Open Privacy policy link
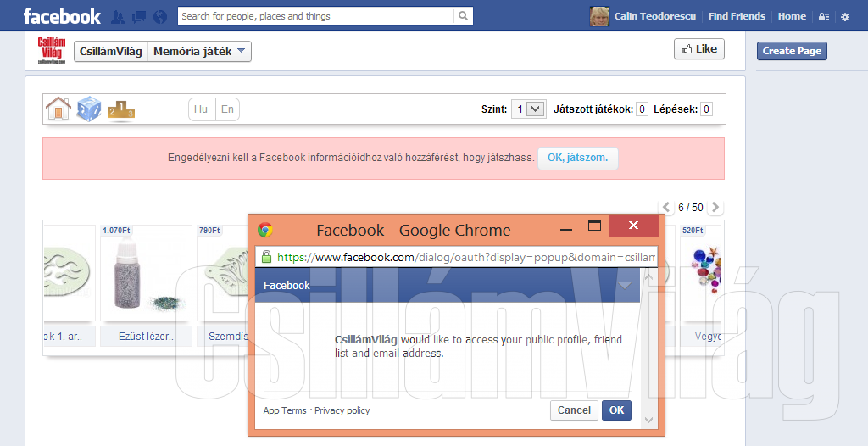868x446 pixels. click(342, 410)
